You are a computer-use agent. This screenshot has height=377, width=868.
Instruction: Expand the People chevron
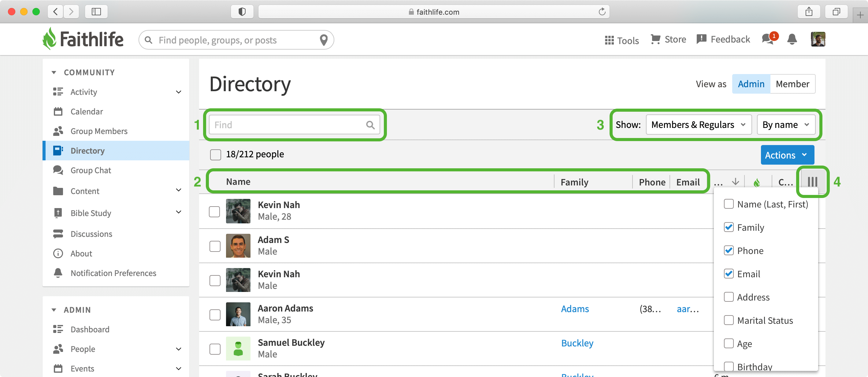(179, 349)
